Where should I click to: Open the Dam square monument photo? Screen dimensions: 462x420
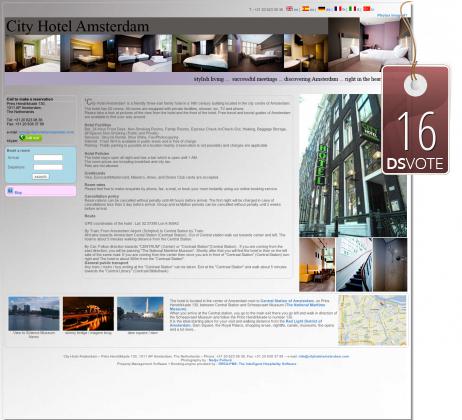140,314
